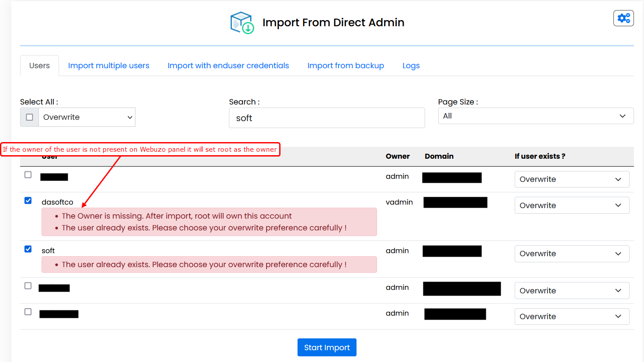
Task: Switch to Import multiple users tab
Action: pos(109,66)
